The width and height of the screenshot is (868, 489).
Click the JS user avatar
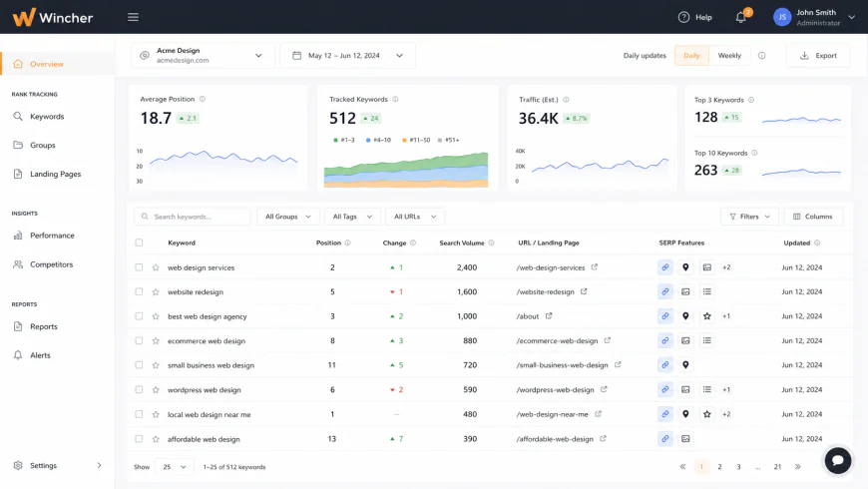click(781, 17)
